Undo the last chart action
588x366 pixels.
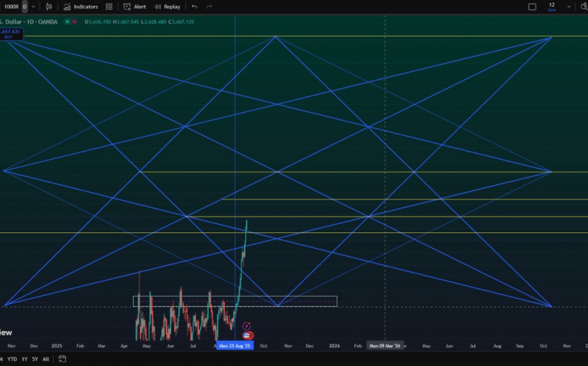coord(195,6)
